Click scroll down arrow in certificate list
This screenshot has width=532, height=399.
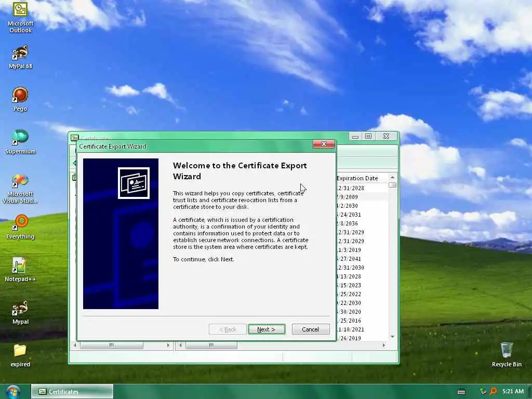(393, 337)
